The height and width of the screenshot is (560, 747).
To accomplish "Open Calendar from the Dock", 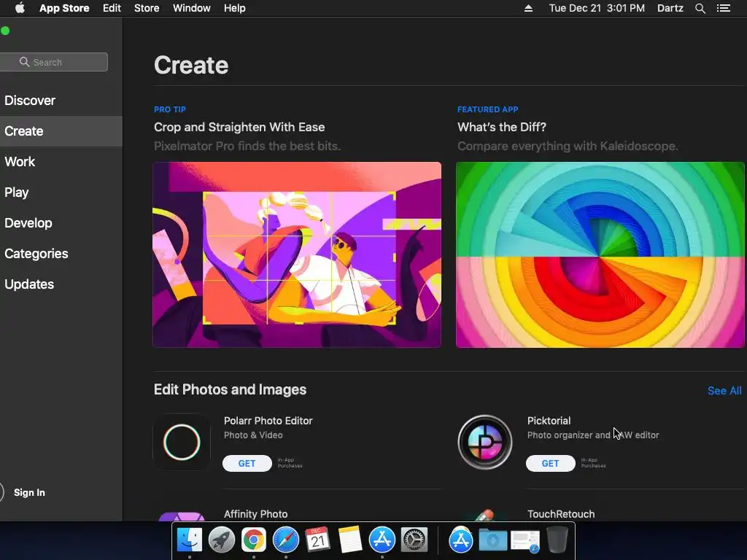I will pos(318,540).
